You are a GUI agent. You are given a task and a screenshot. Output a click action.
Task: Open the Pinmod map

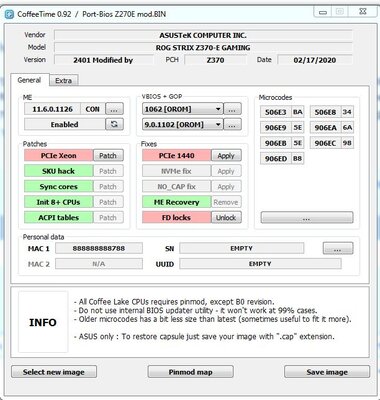click(190, 372)
